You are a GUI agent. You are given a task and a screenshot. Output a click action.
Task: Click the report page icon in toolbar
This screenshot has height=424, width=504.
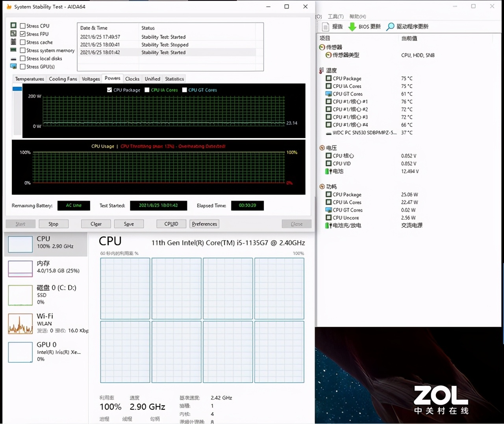326,27
